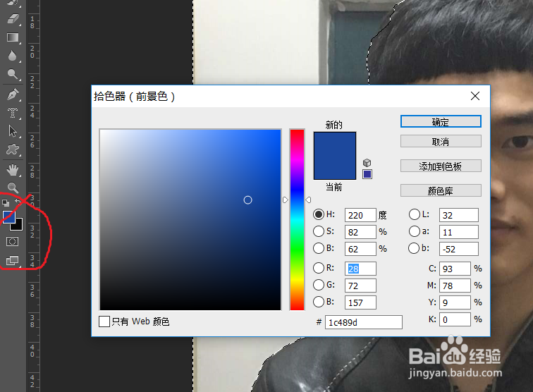Toggle Quick Mask mode
533x392 pixels.
[12, 242]
